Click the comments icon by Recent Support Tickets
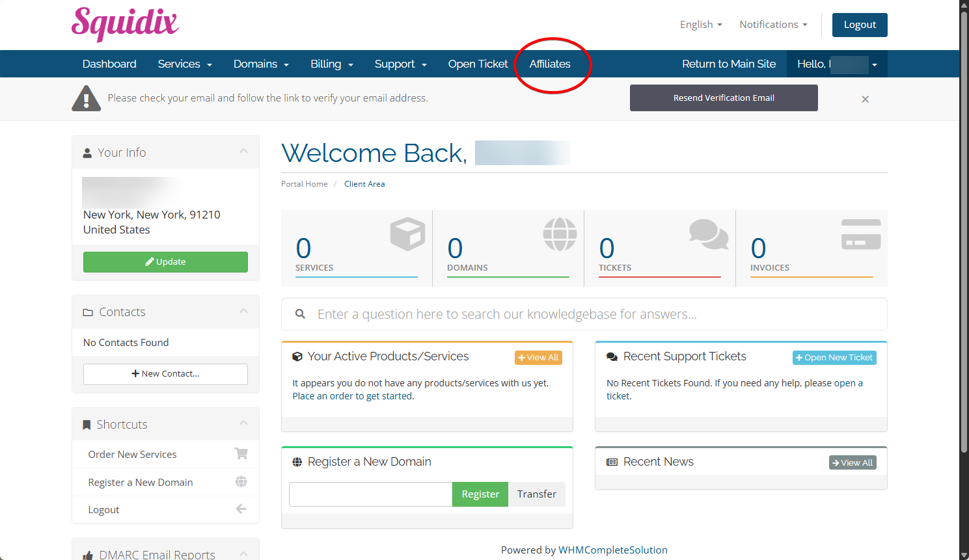Screen dimensions: 969x560 click(612, 356)
